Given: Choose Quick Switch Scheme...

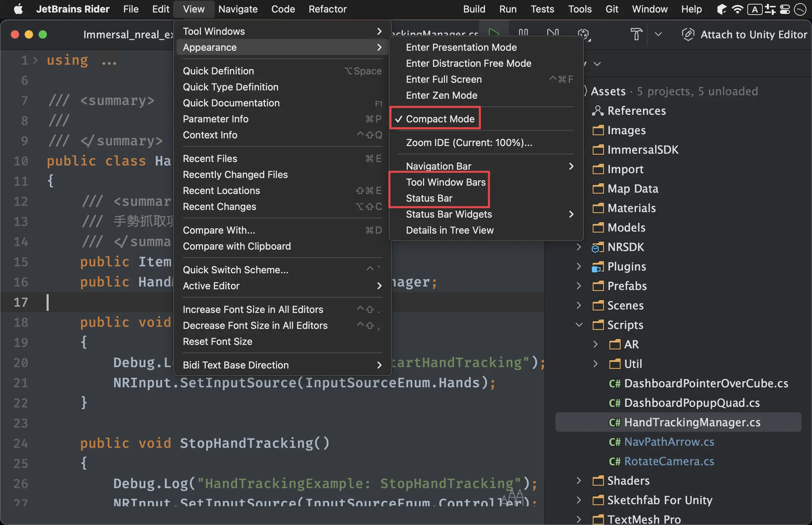Looking at the screenshot, I should [282, 270].
